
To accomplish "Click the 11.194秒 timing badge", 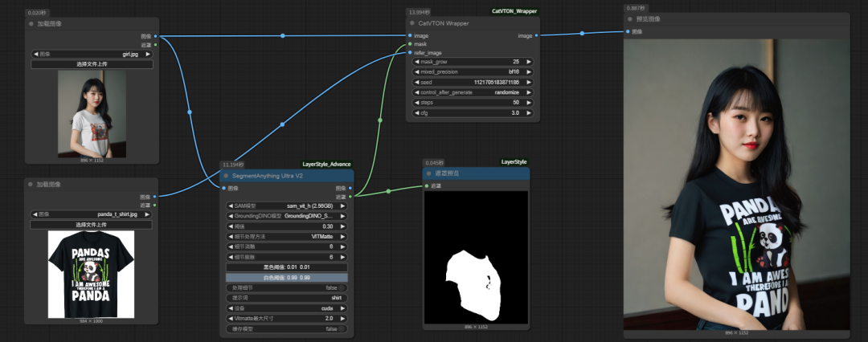I will [233, 165].
